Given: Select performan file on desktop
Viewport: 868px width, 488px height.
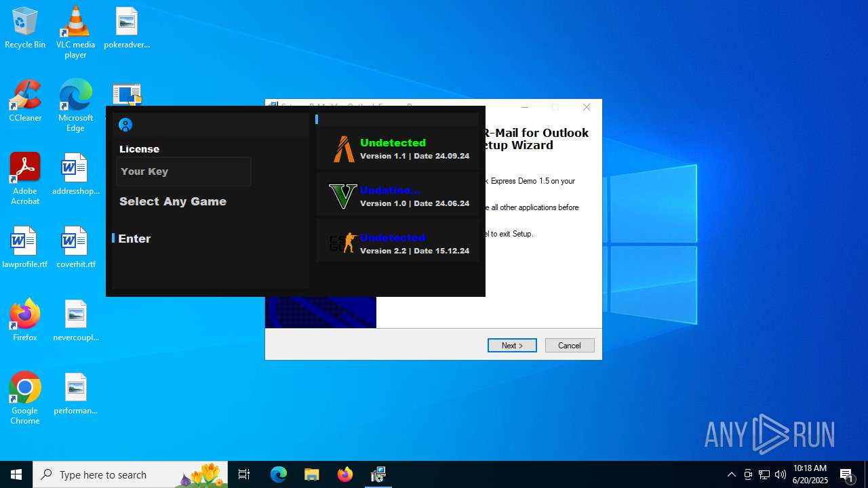Looking at the screenshot, I should click(x=75, y=394).
